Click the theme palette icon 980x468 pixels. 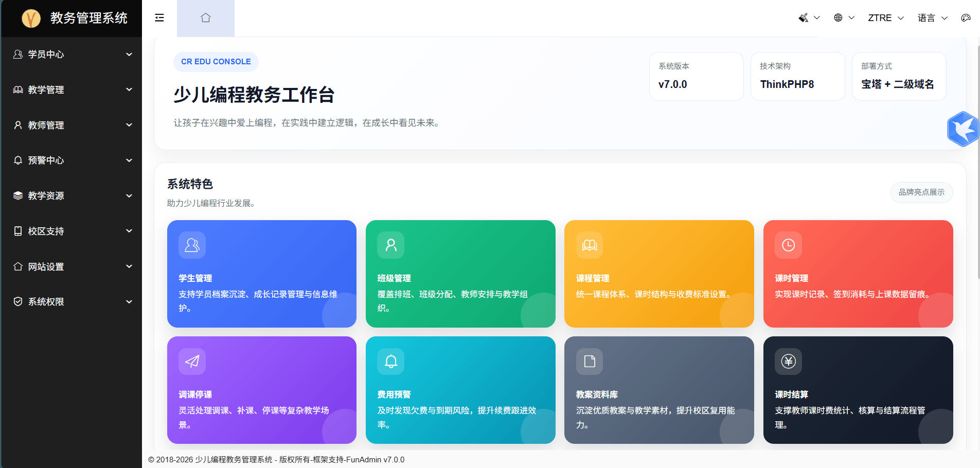[x=966, y=18]
